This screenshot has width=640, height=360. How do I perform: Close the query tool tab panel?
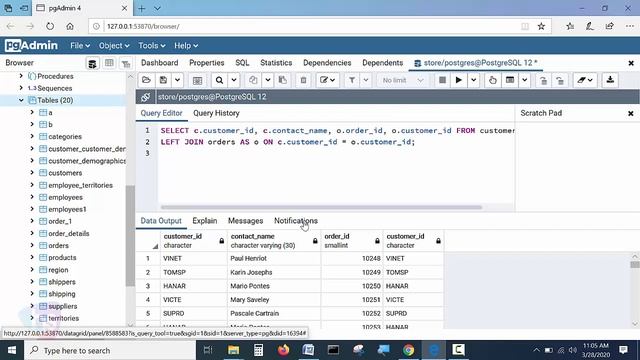point(631,63)
